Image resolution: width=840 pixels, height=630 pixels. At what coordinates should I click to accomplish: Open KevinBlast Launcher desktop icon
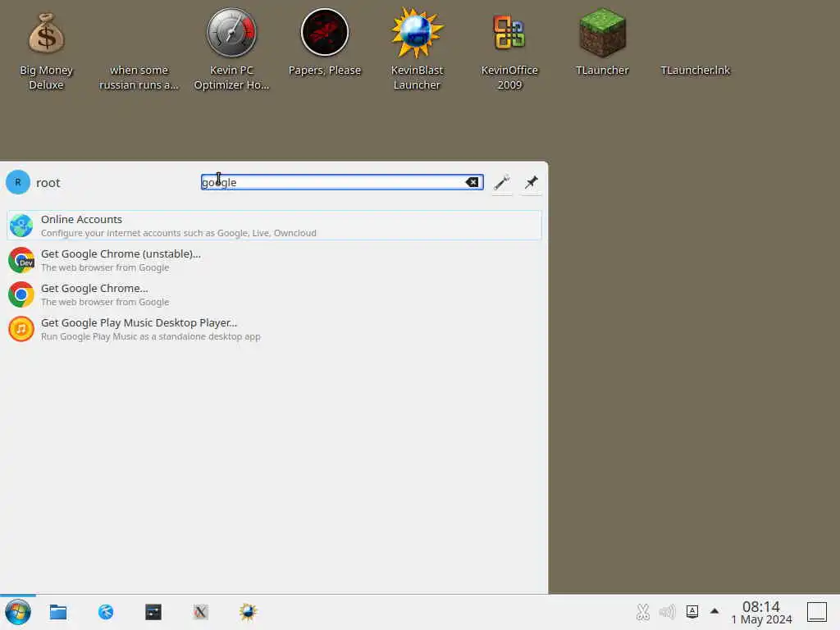[417, 50]
